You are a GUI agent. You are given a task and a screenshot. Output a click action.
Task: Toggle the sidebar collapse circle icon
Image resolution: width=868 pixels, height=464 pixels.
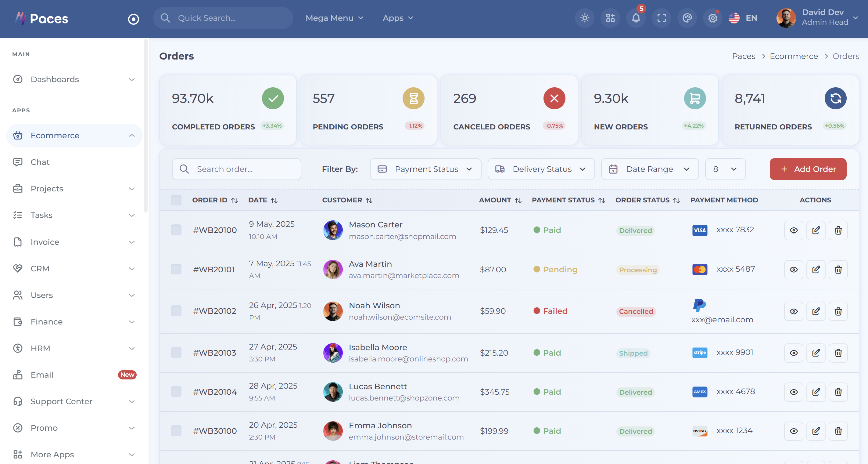134,19
